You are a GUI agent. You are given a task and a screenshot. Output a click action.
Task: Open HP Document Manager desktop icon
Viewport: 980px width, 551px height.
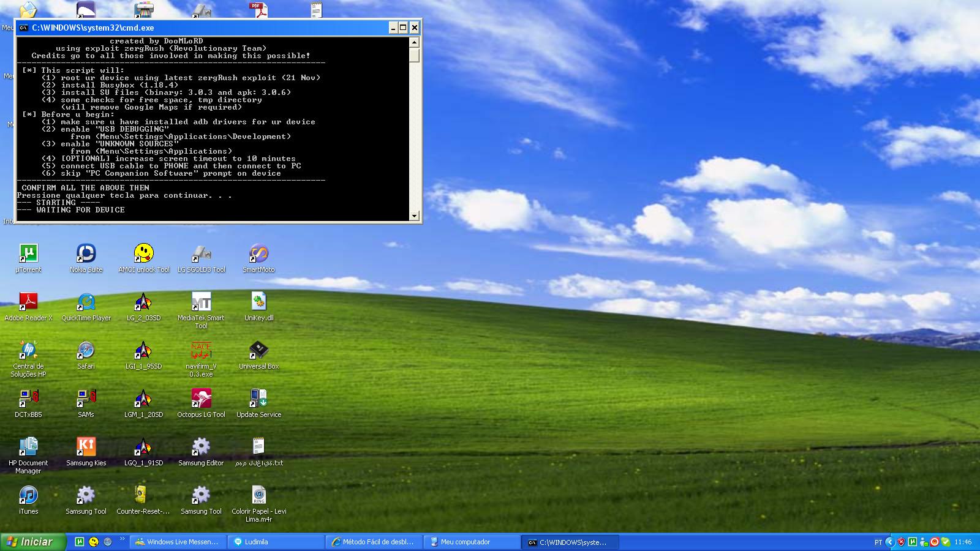click(28, 455)
